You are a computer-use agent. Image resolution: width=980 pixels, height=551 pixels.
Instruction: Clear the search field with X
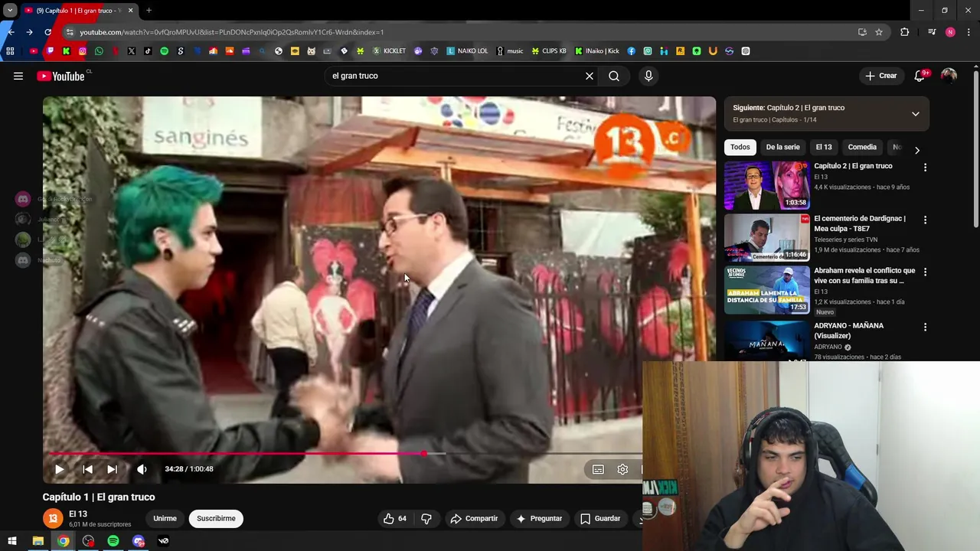click(x=590, y=76)
